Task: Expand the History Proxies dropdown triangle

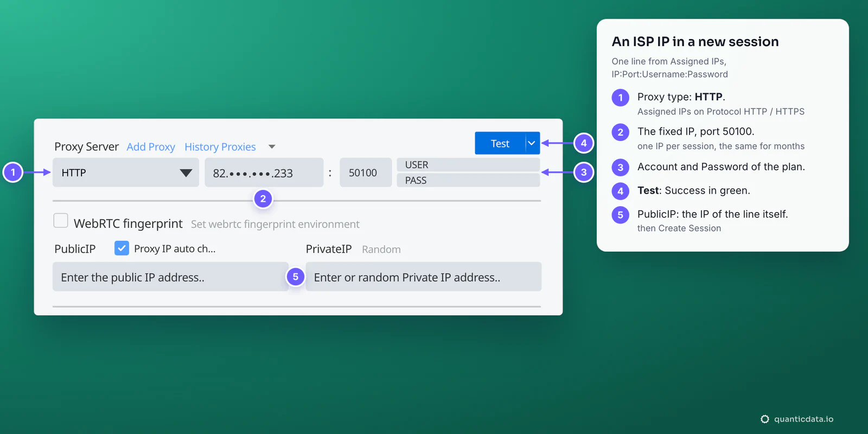Action: click(x=272, y=146)
